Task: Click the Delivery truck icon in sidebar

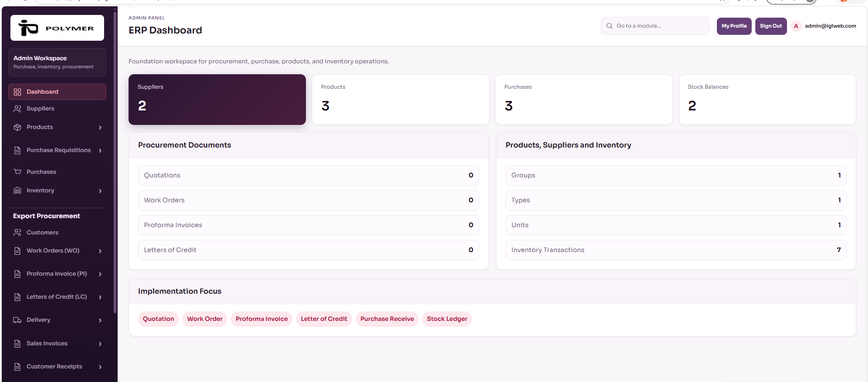Action: tap(17, 320)
